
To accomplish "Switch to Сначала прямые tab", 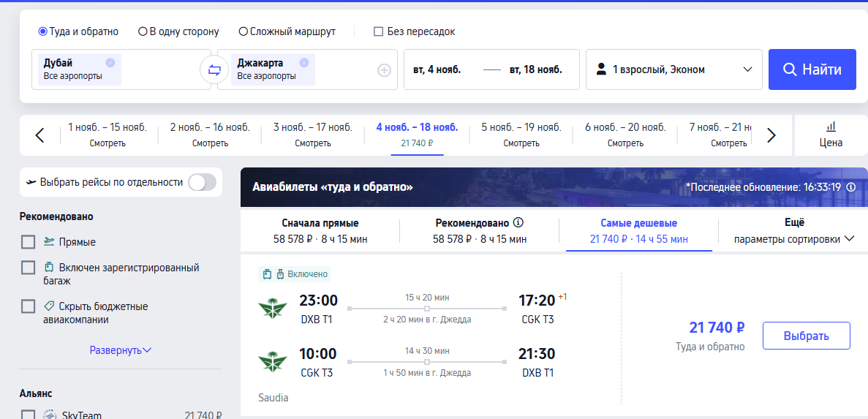I will pos(320,231).
